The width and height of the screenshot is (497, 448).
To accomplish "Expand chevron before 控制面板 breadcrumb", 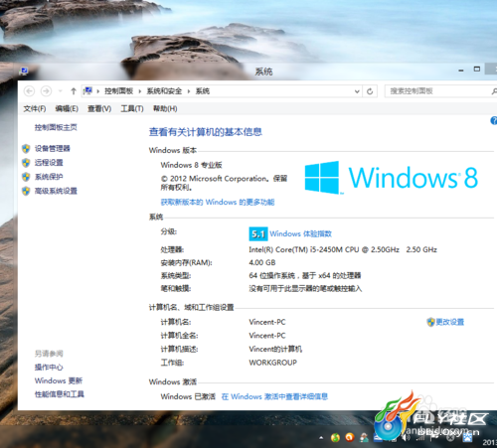I will click(98, 91).
